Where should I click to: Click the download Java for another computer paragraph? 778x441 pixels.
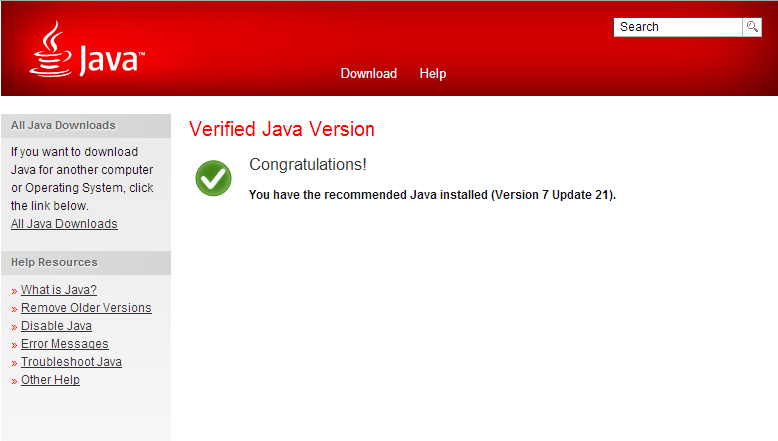tap(82, 179)
